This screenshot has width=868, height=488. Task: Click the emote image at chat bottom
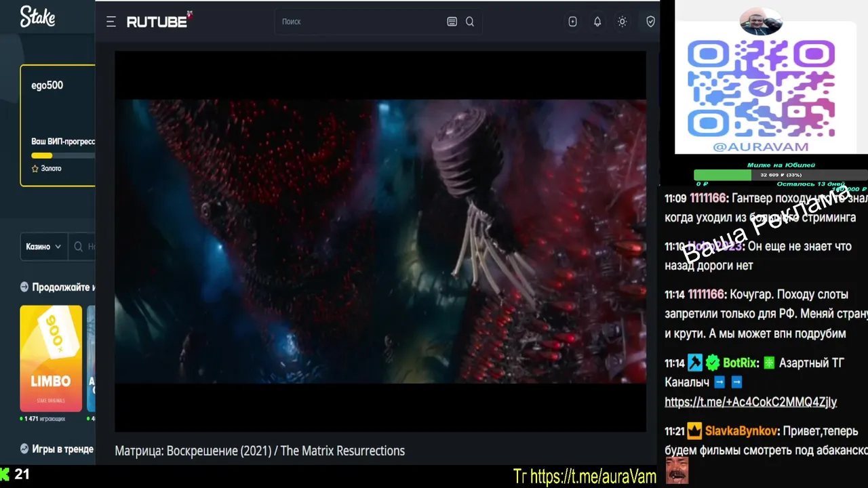coord(677,470)
